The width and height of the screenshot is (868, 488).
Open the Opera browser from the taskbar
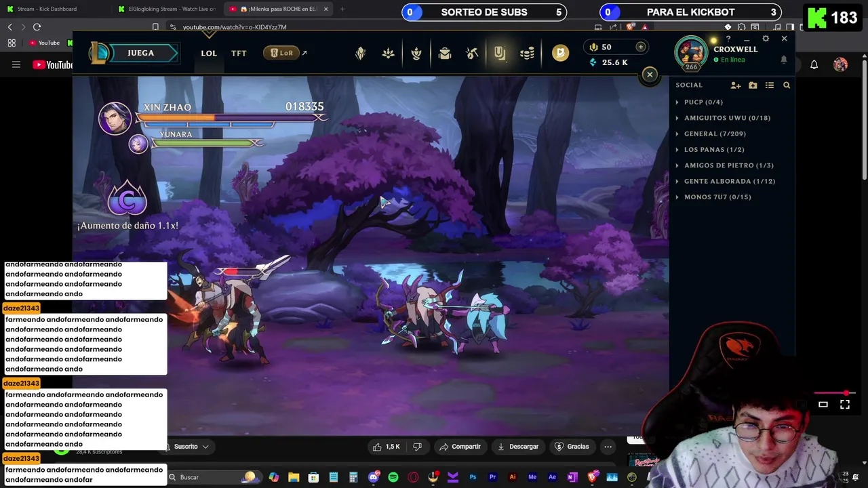click(x=413, y=477)
